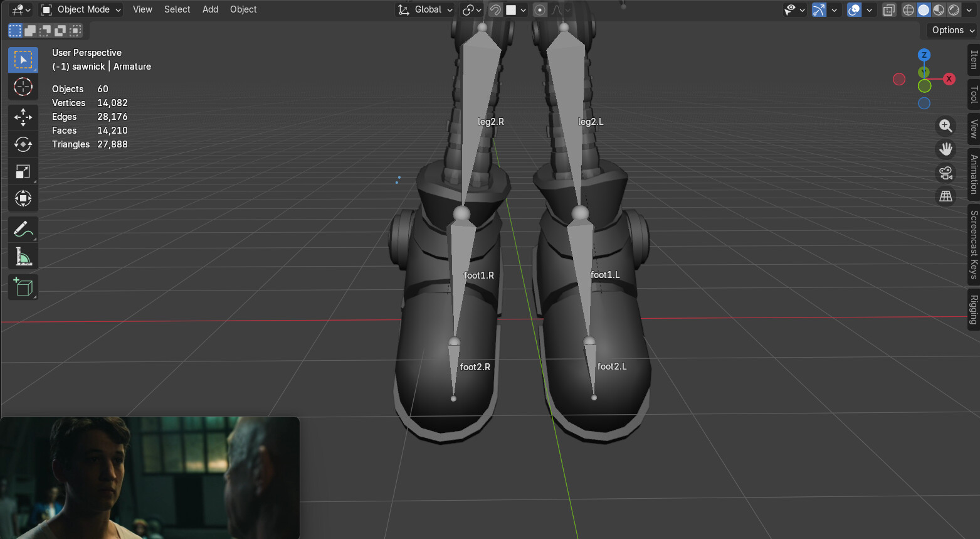Activate the 3D Cursor tool
The height and width of the screenshot is (539, 980).
pyautogui.click(x=23, y=87)
